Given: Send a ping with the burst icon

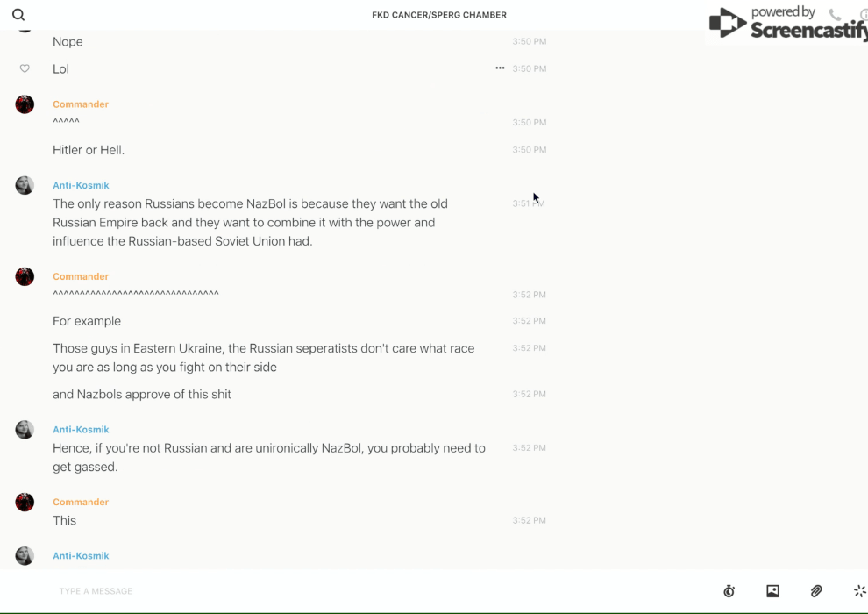Looking at the screenshot, I should (859, 591).
